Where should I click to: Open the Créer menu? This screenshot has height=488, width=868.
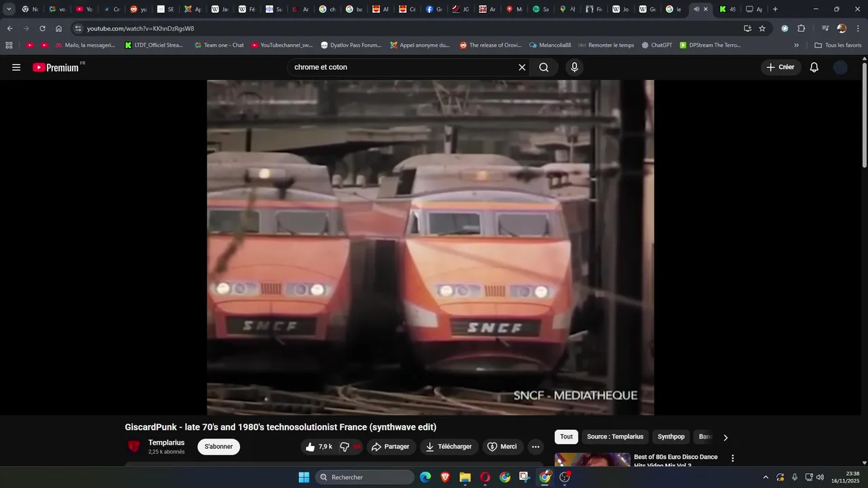point(781,68)
